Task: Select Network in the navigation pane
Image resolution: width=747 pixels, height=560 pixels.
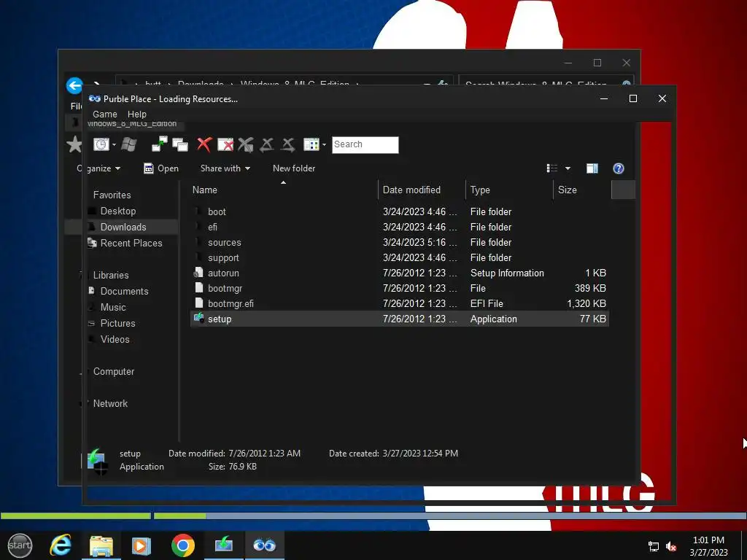Action: (x=111, y=403)
